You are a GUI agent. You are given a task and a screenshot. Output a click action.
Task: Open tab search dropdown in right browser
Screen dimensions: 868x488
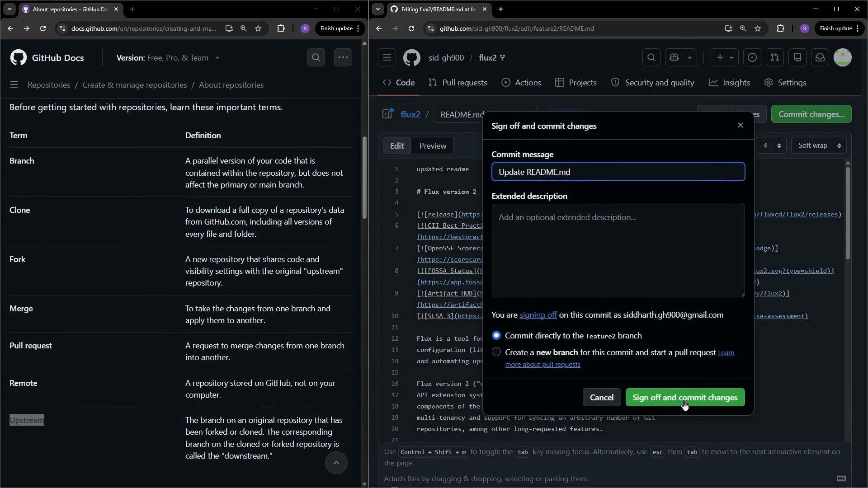point(378,9)
